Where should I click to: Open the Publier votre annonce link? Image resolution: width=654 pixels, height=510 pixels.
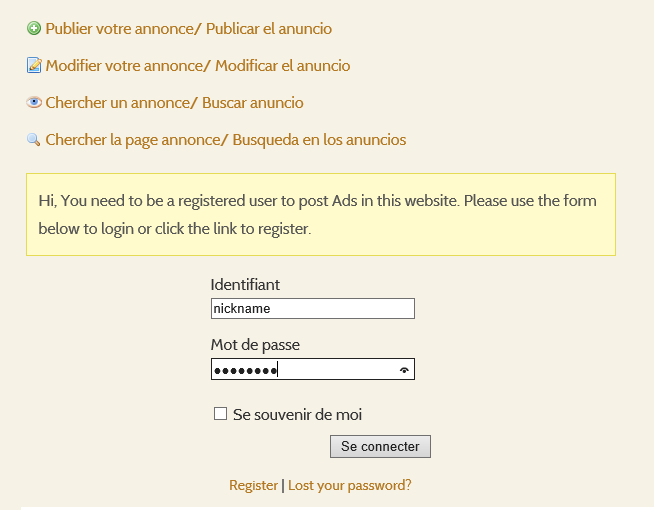[189, 29]
